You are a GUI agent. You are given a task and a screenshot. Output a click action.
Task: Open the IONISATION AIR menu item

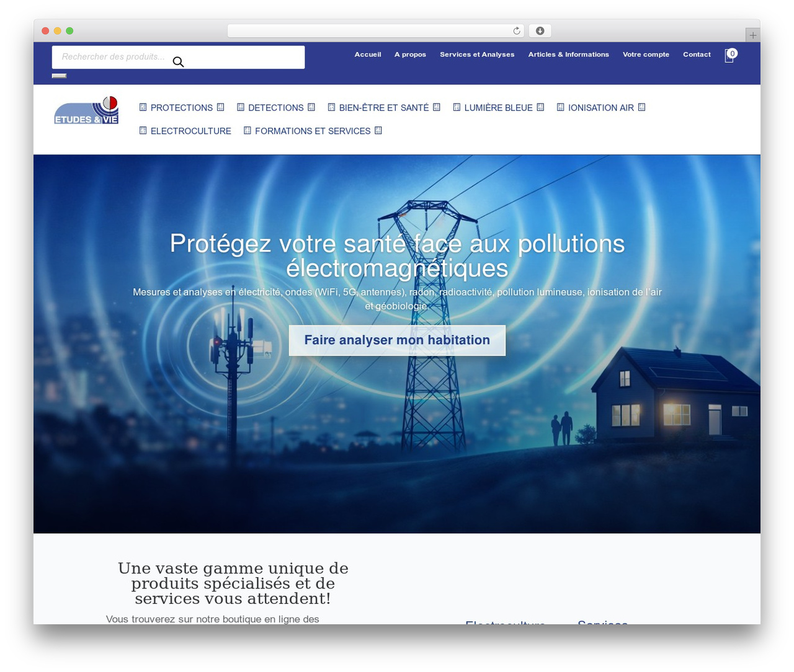601,108
